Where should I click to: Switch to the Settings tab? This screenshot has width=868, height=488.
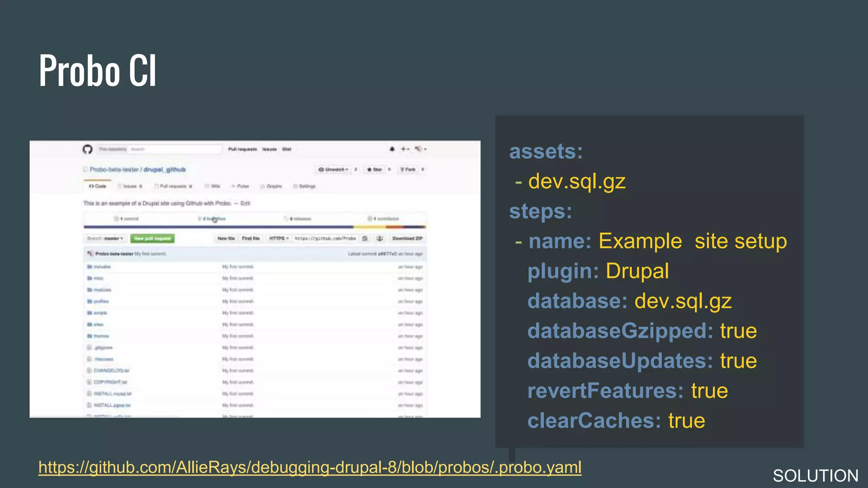point(304,186)
